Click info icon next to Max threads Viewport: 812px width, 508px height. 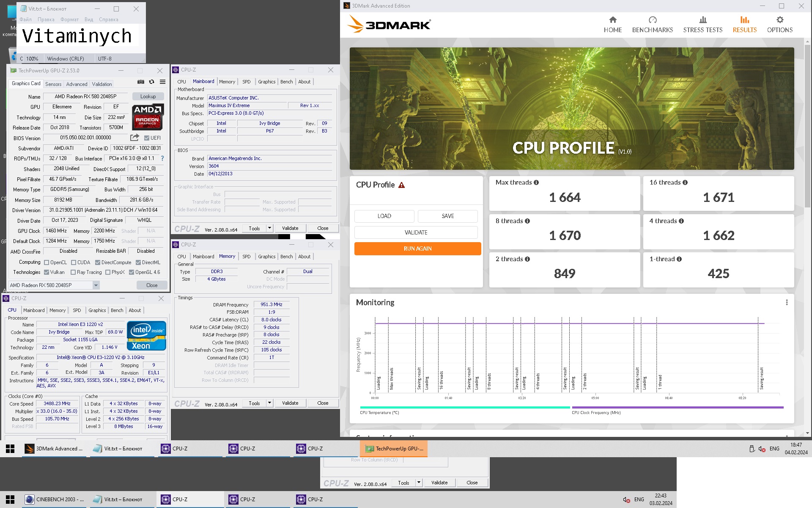(536, 182)
